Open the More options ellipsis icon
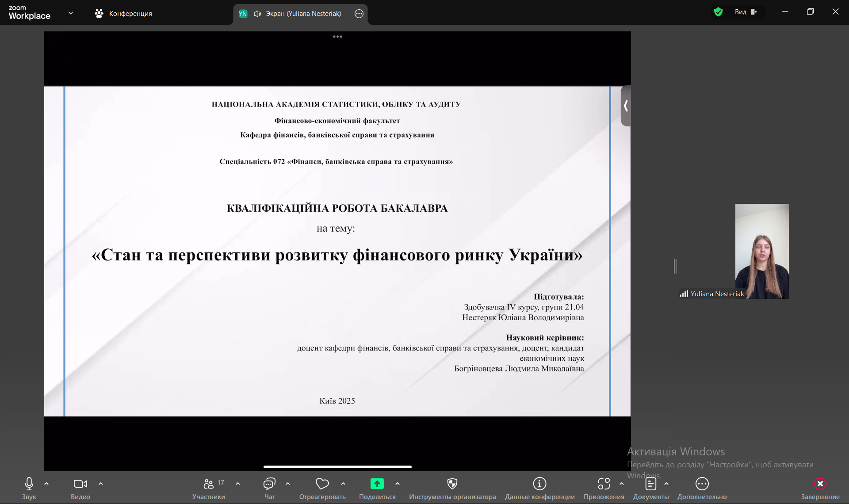 click(702, 484)
